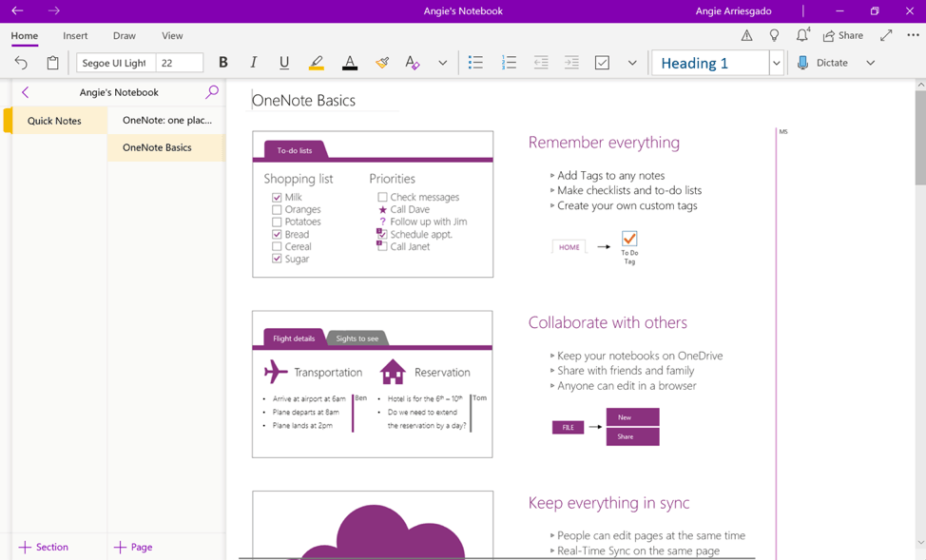Open the Insert tab
Image resolution: width=926 pixels, height=560 pixels.
coord(75,36)
